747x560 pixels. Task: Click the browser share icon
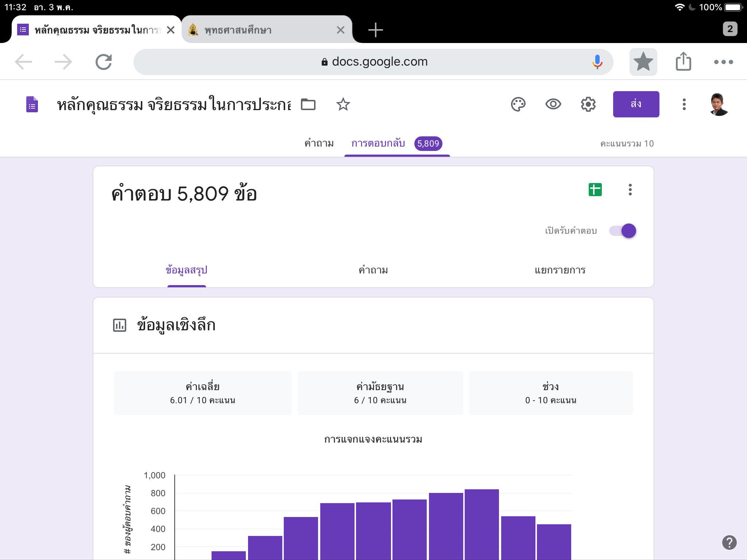tap(683, 62)
